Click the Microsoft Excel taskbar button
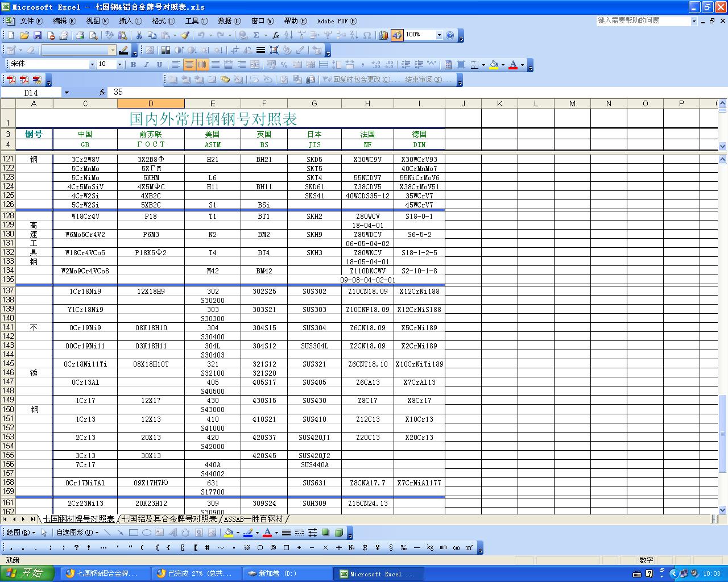This screenshot has width=728, height=582. point(379,573)
